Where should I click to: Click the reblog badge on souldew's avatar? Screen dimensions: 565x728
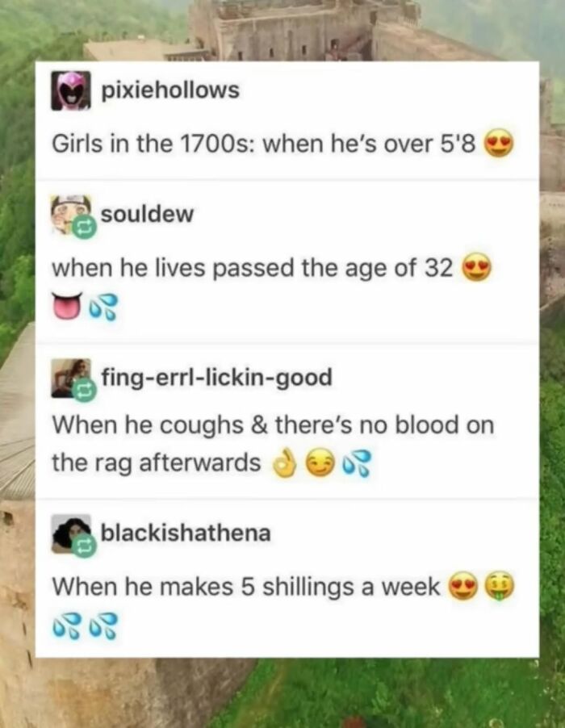[x=85, y=227]
